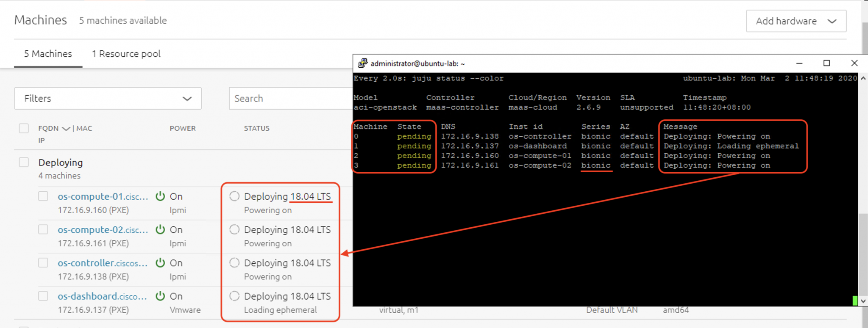Screen dimensions: 868x328
Task: Click Vmware power type text
Action: tap(185, 310)
